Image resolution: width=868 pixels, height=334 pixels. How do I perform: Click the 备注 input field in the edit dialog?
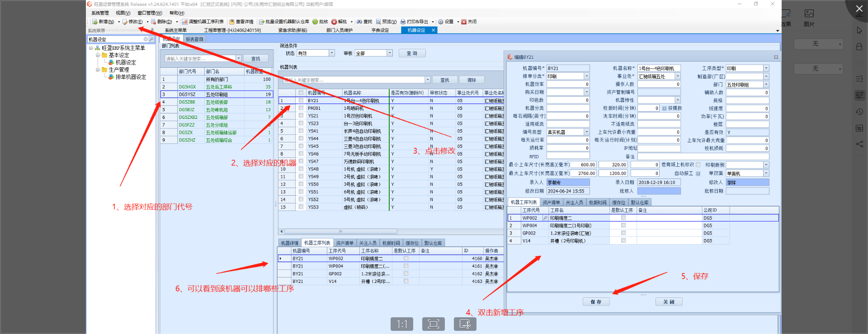coord(703,156)
